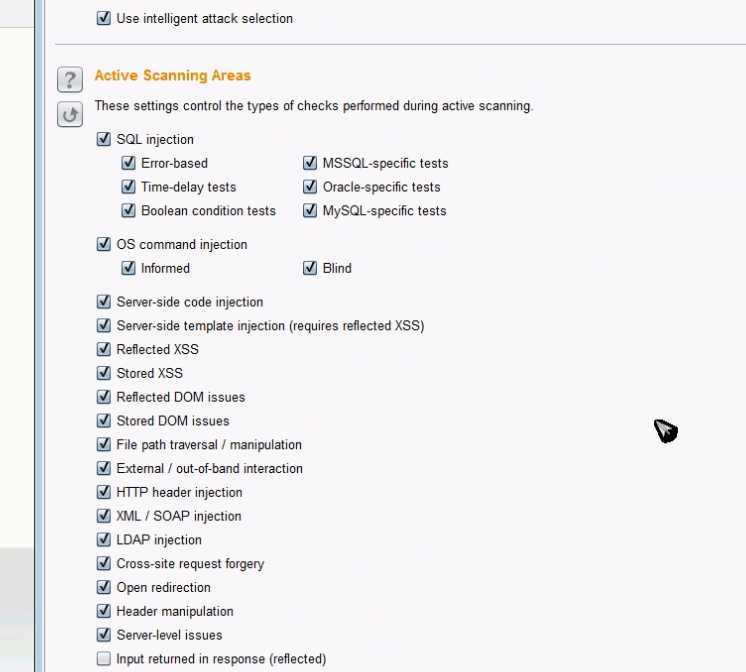Uncheck OS command injection
The image size is (746, 672).
point(104,244)
